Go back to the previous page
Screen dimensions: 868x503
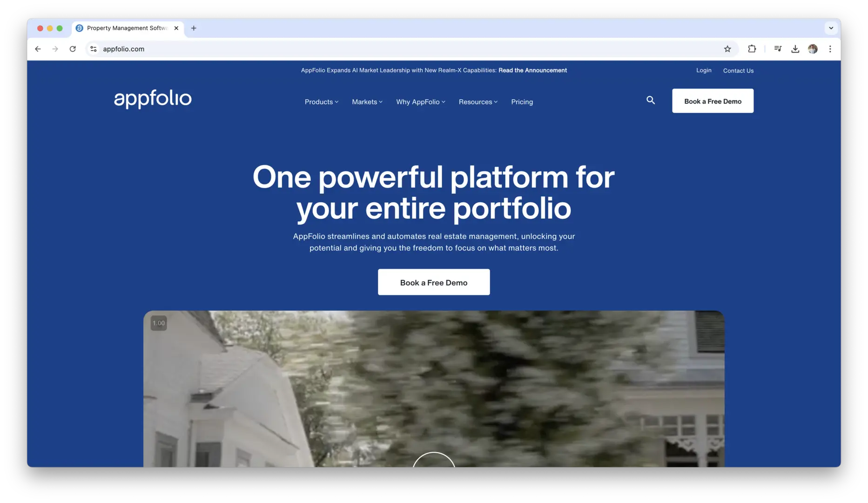click(38, 49)
